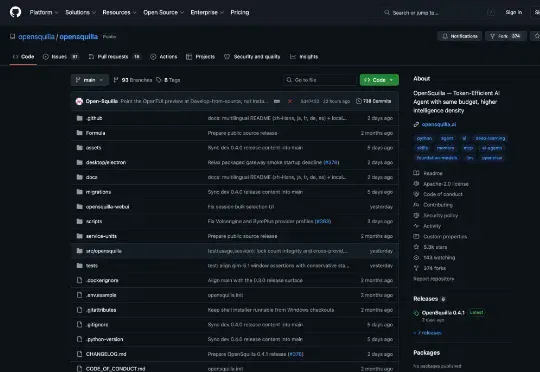Focus the Search or jump to field
Image resolution: width=540 pixels, height=372 pixels.
(439, 13)
